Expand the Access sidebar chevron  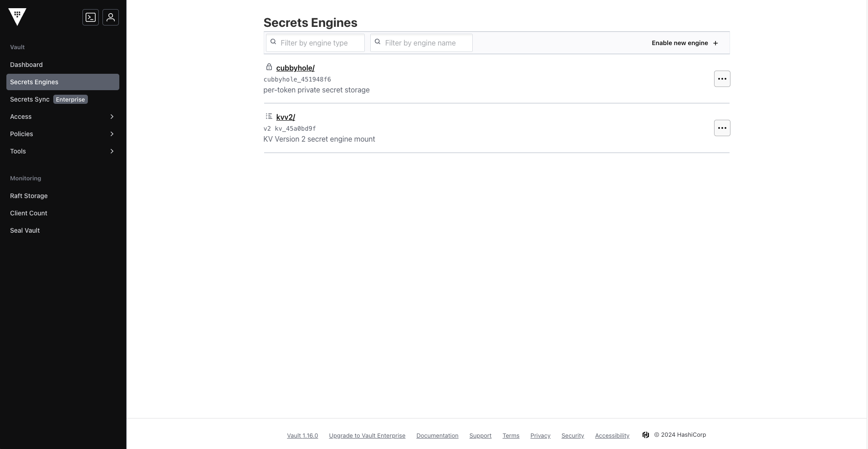tap(112, 117)
